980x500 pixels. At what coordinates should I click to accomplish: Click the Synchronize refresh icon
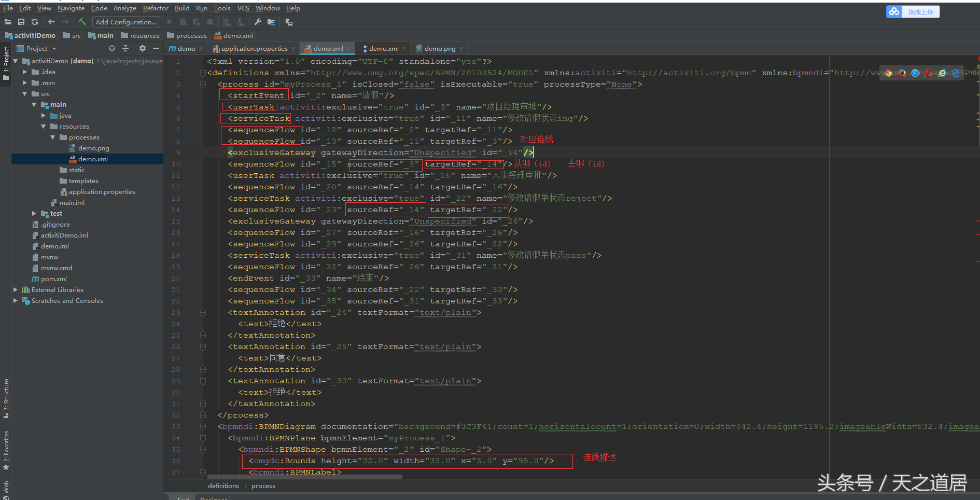click(35, 22)
